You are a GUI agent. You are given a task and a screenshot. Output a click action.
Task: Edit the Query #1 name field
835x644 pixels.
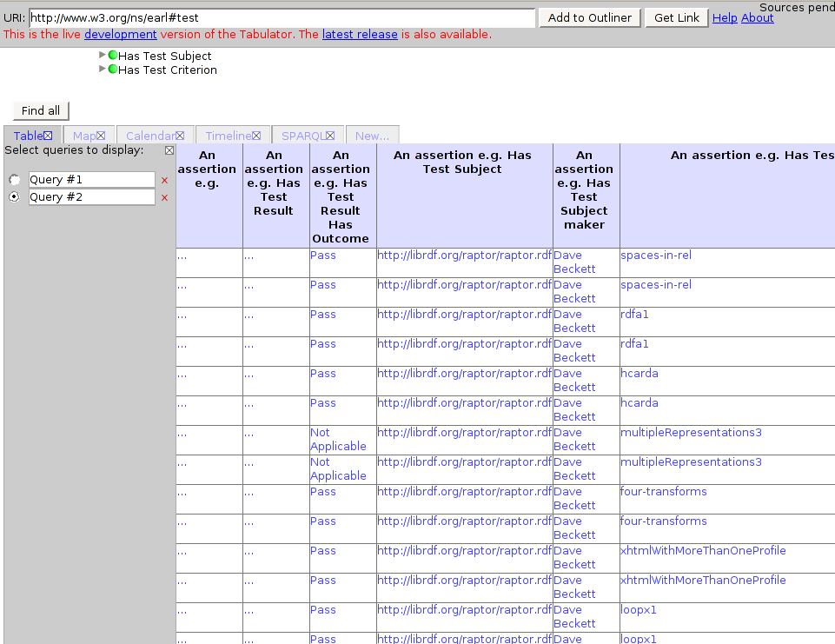tap(91, 180)
